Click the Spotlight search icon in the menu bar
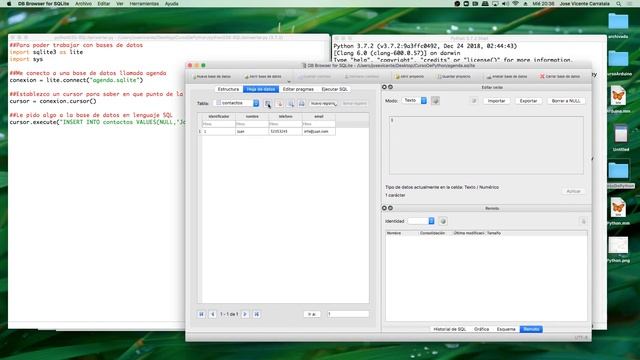640x360 pixels. point(619,4)
